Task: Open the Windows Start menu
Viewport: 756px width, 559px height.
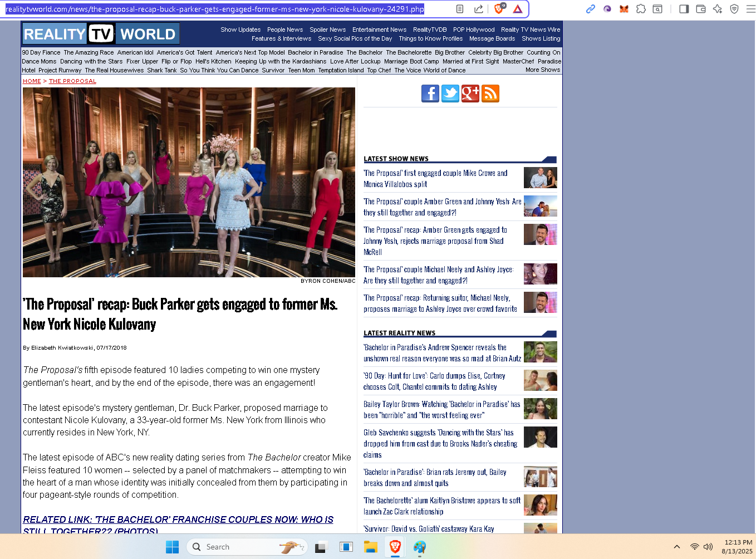Action: tap(173, 547)
